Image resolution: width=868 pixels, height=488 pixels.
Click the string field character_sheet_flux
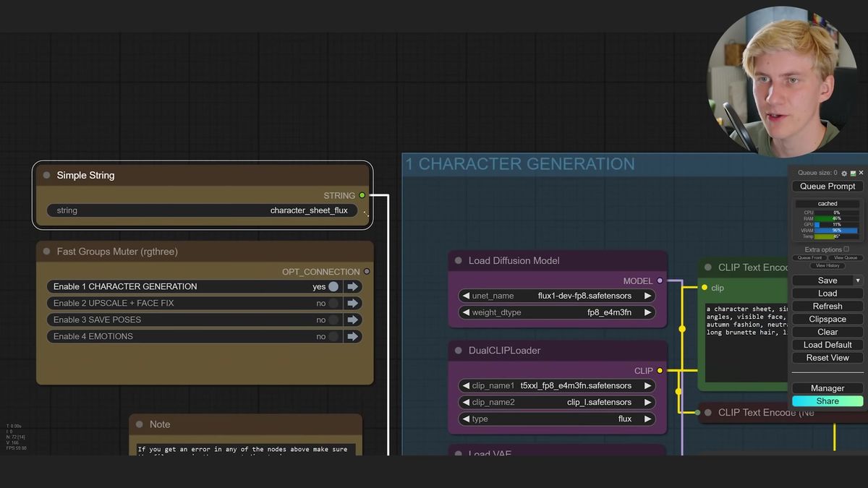point(202,210)
